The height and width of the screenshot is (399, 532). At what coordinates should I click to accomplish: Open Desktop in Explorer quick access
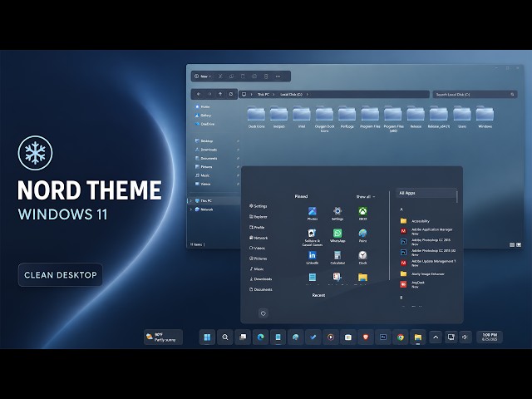coord(204,140)
